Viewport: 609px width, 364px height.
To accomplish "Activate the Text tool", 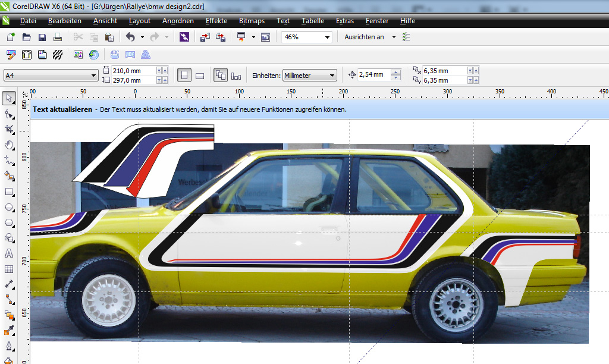I will (x=9, y=254).
